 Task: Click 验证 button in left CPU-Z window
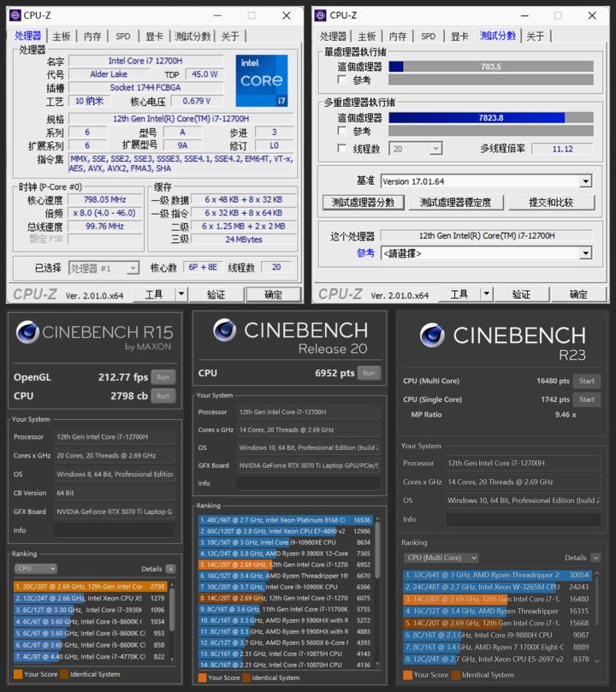click(x=216, y=294)
